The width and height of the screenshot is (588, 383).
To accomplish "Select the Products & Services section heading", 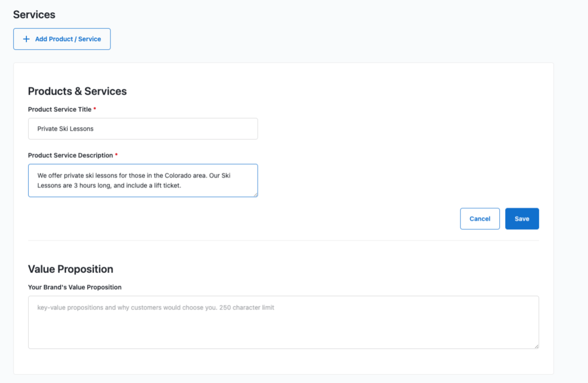I will 77,91.
